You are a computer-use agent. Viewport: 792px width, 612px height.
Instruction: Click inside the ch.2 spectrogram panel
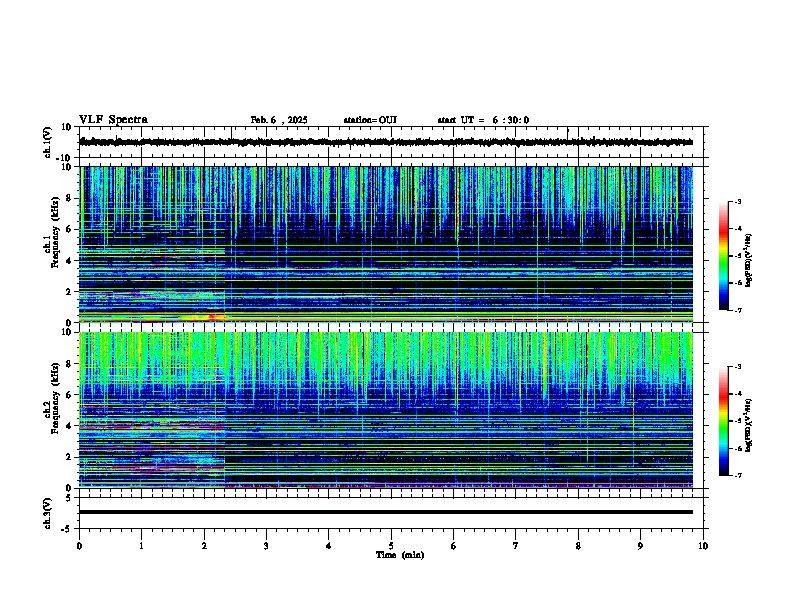pos(386,410)
